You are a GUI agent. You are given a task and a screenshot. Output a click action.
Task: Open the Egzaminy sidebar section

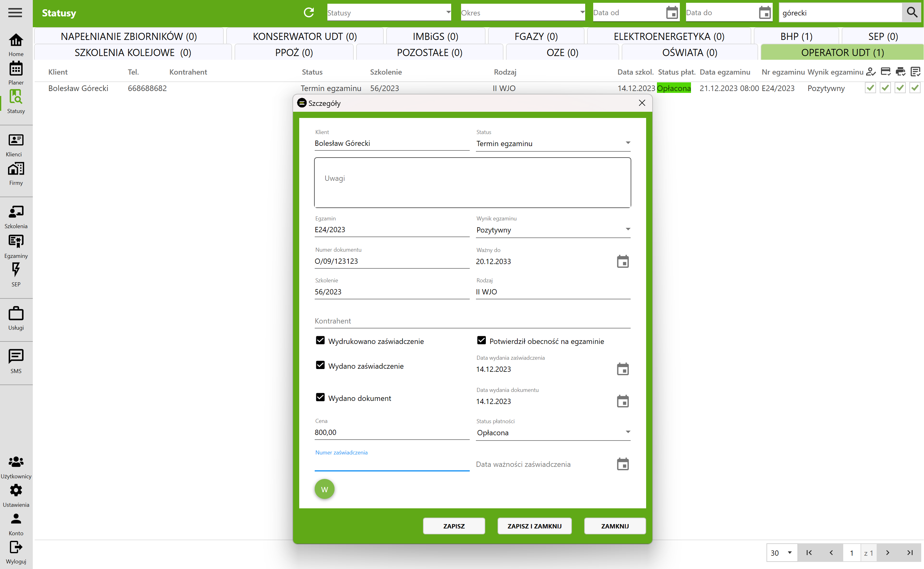click(x=16, y=246)
